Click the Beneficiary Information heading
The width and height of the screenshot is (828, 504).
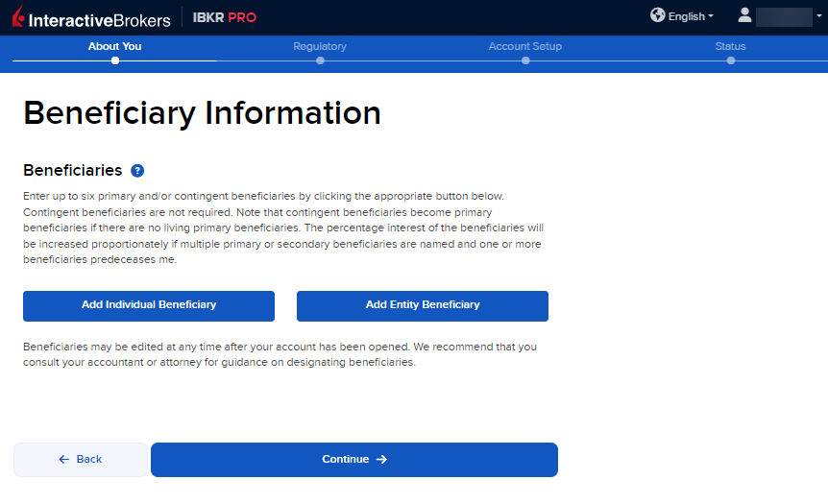[x=202, y=113]
